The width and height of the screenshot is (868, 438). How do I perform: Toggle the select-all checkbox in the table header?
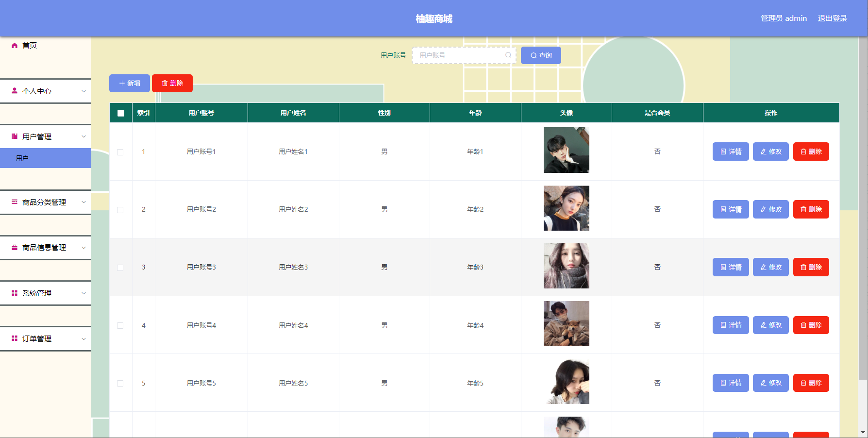pyautogui.click(x=120, y=112)
